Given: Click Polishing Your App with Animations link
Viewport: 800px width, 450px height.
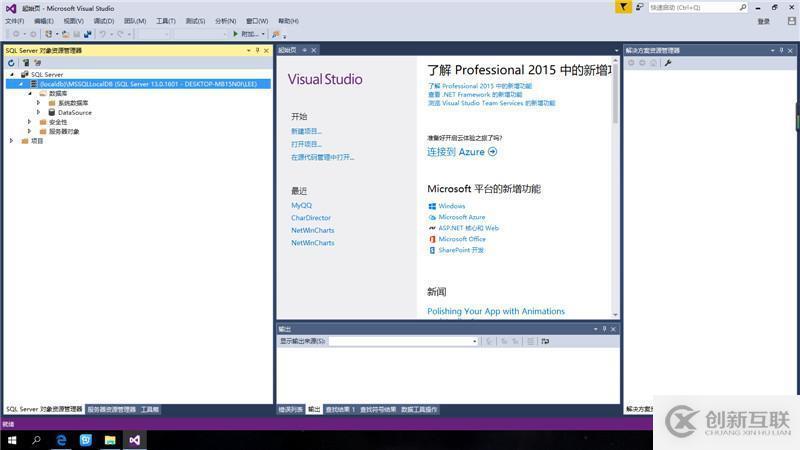Looking at the screenshot, I should tap(496, 311).
